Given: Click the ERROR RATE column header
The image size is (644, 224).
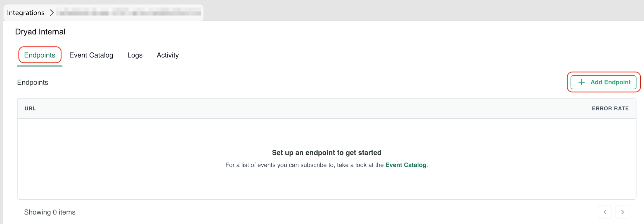Looking at the screenshot, I should click(610, 109).
